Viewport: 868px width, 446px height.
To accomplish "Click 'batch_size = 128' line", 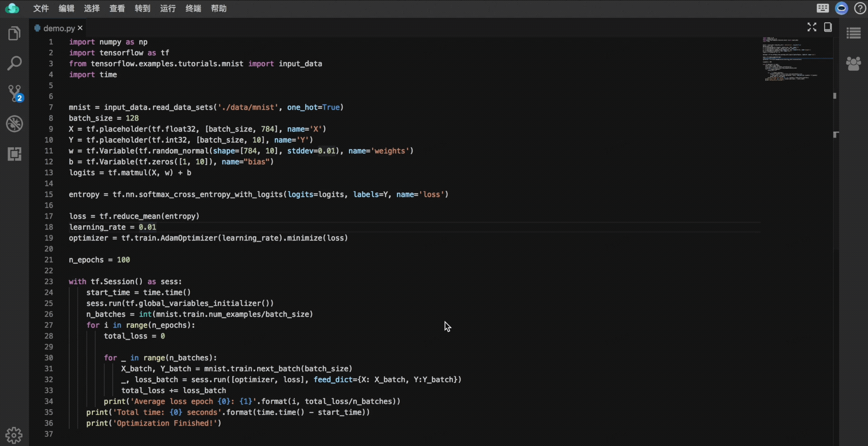I will (104, 118).
